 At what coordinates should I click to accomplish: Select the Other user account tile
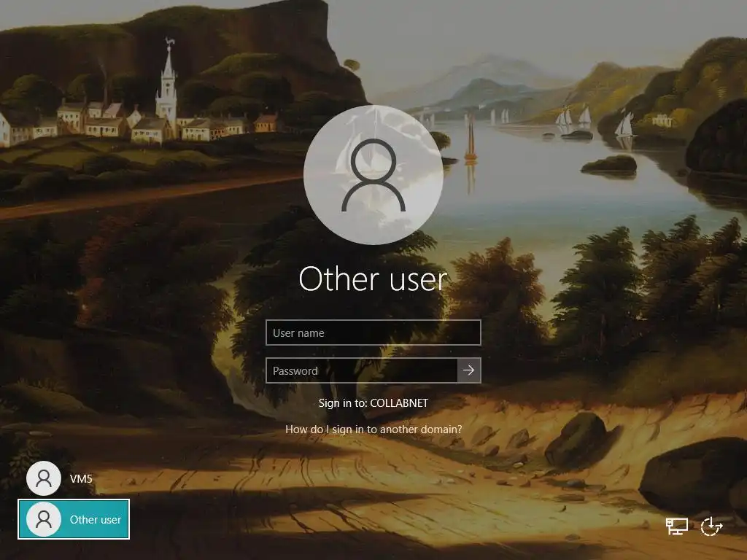pyautogui.click(x=74, y=519)
